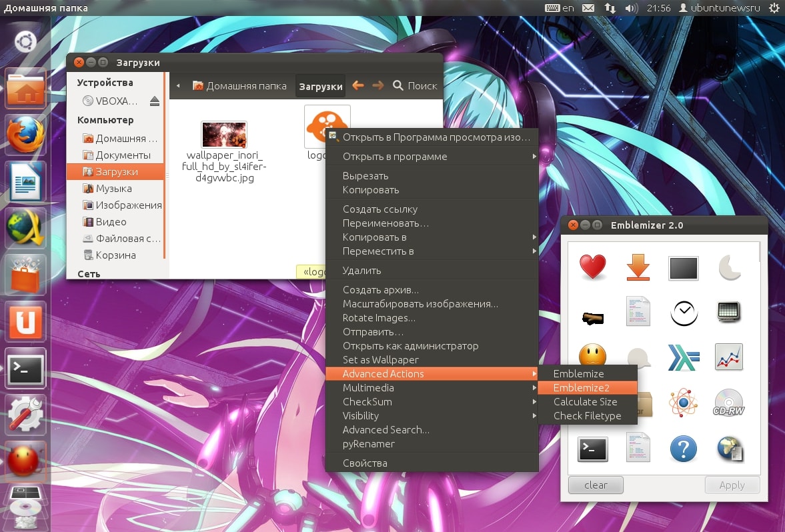The image size is (785, 532).
Task: Select the atom emblem
Action: click(x=684, y=403)
